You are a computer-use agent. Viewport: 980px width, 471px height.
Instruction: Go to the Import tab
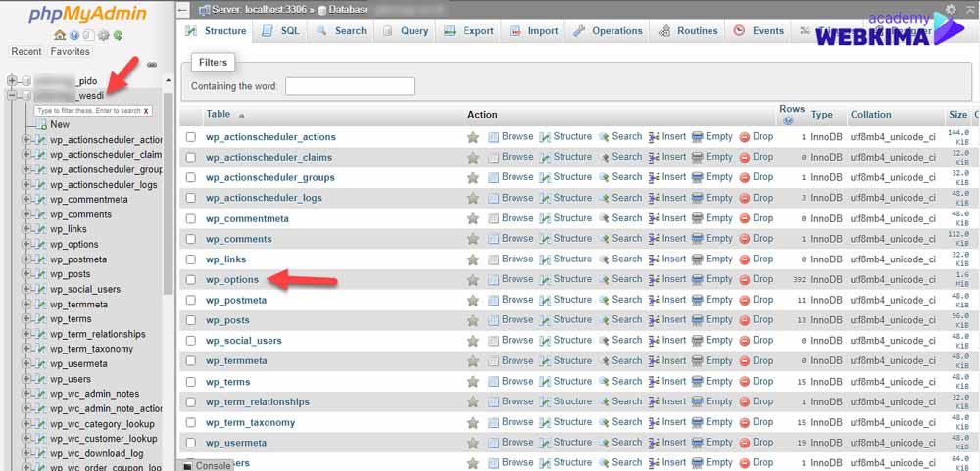(534, 31)
